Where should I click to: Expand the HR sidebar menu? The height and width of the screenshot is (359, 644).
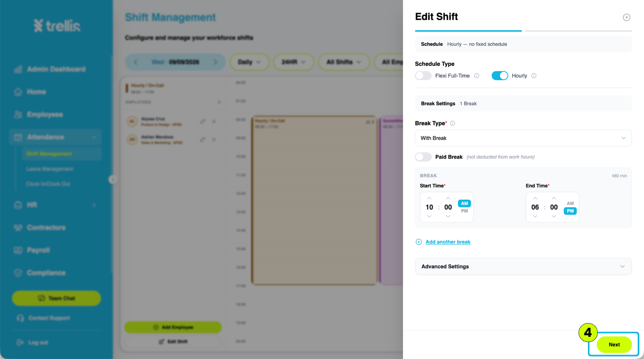55,205
